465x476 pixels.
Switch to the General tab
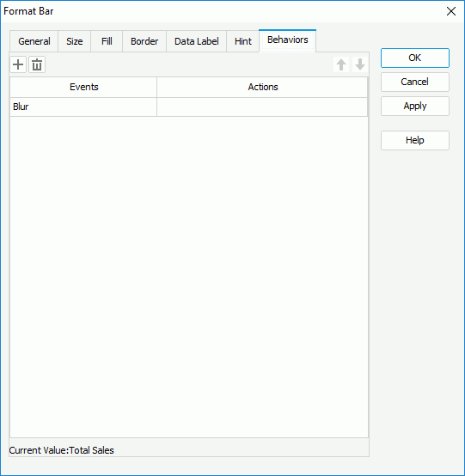click(x=34, y=41)
